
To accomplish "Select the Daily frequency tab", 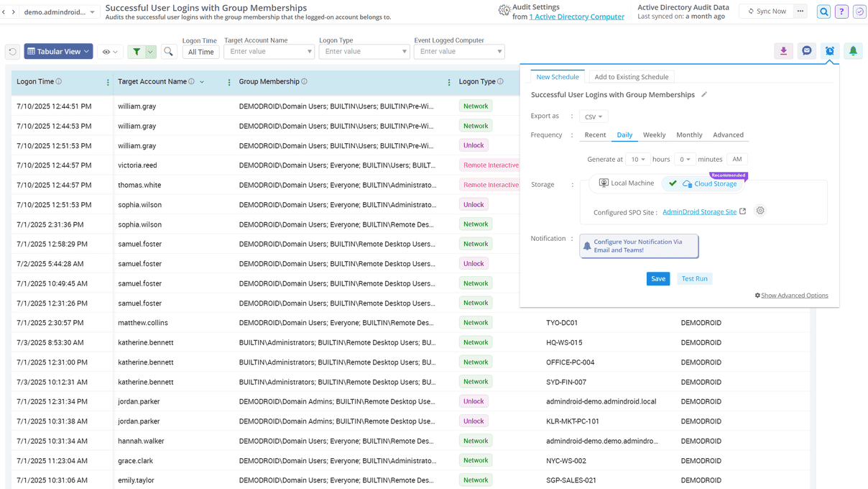I will click(x=624, y=135).
